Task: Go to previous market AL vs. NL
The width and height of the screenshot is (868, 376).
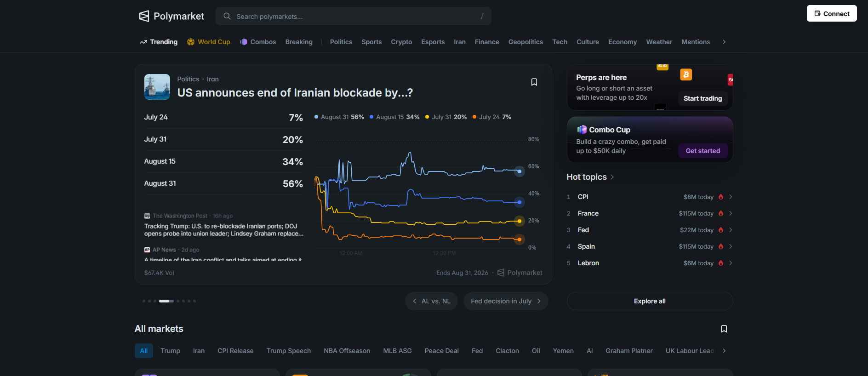Action: pos(431,301)
